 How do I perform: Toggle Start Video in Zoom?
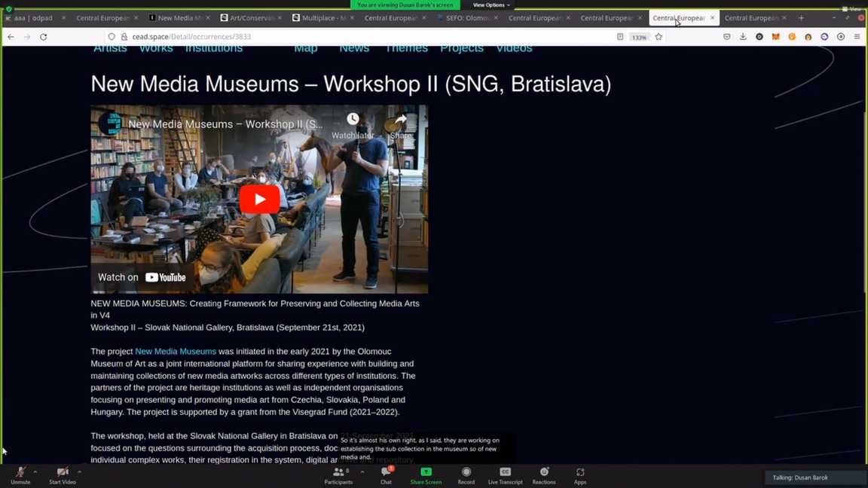(x=63, y=474)
